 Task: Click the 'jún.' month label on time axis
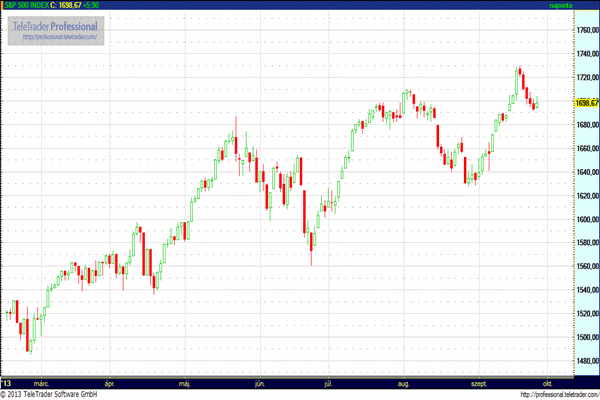coord(259,383)
